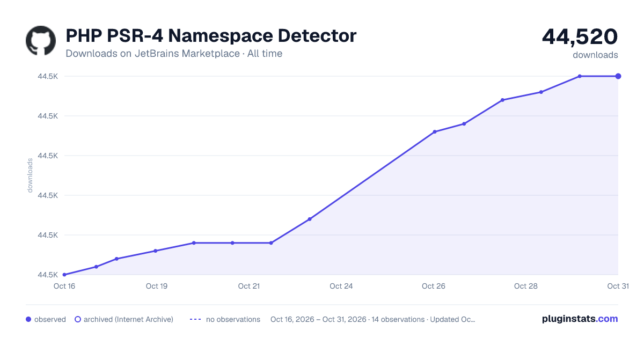Click the no observations dashed legend marker
644x338 pixels.
click(195, 319)
